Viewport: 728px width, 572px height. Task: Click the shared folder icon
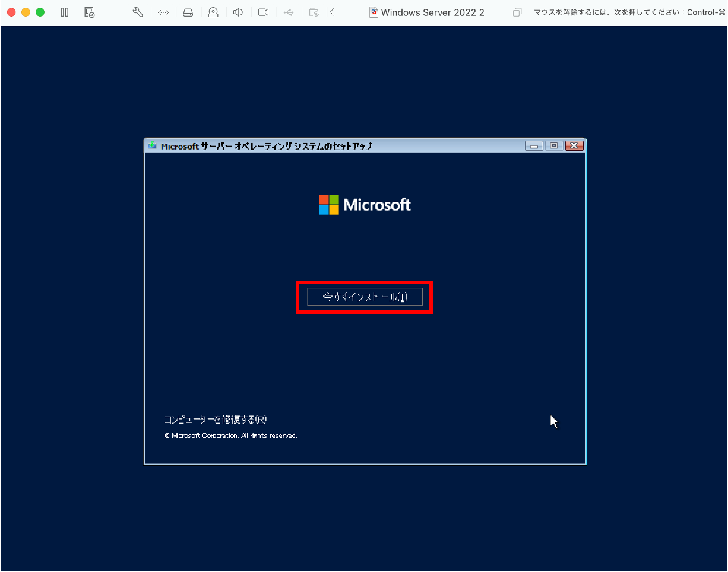pyautogui.click(x=314, y=12)
